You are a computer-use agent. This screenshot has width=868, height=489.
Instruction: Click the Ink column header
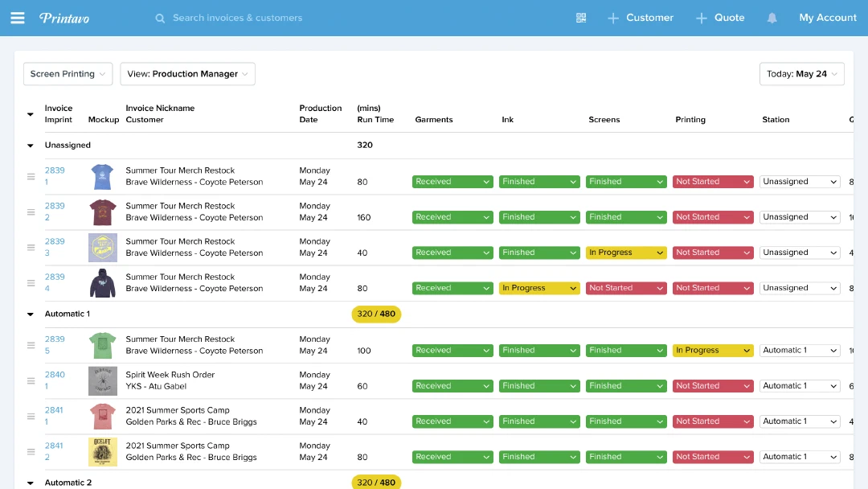point(508,120)
